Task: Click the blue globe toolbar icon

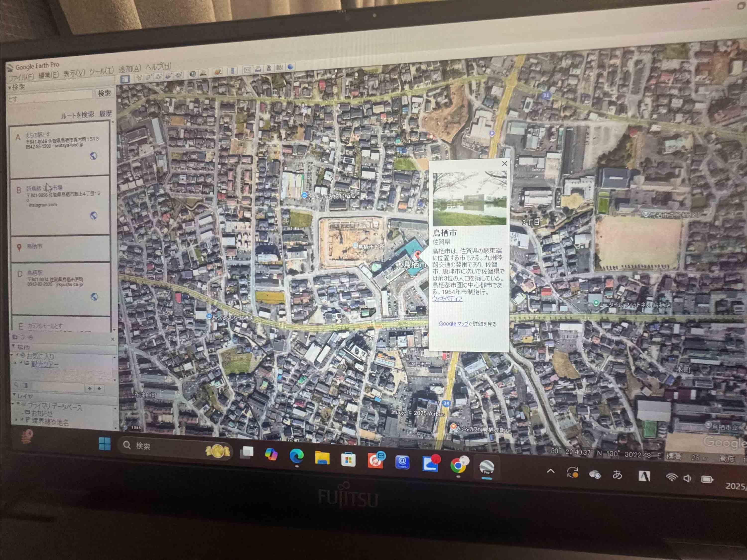Action: tap(291, 67)
